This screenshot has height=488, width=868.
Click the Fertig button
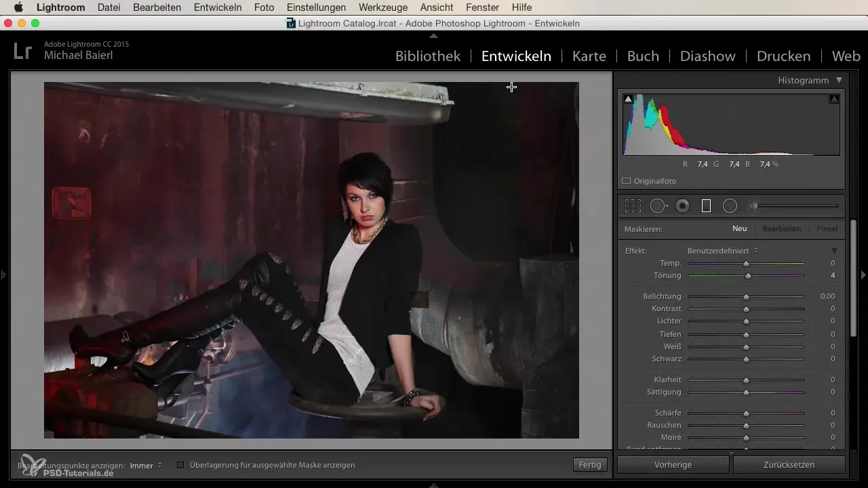589,465
